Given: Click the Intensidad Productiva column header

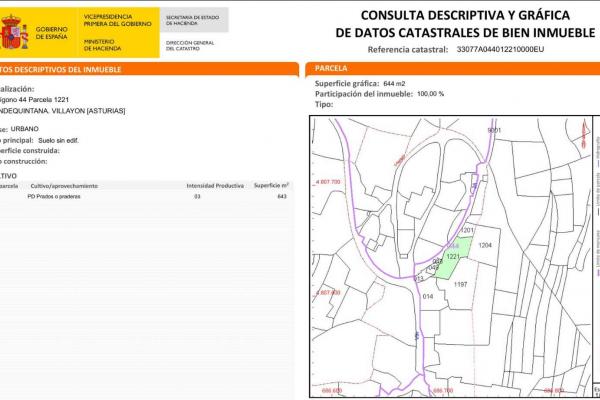Looking at the screenshot, I should click(215, 186).
